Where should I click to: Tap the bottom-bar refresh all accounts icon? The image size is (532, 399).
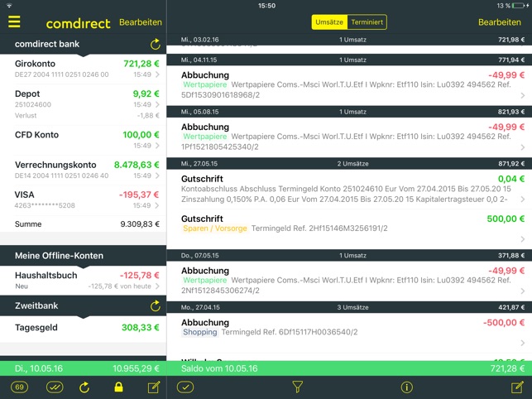pos(84,387)
